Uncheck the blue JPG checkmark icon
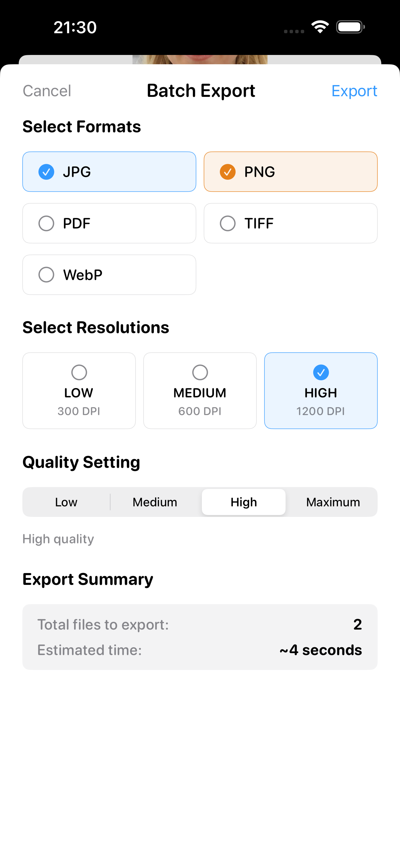Image resolution: width=400 pixels, height=868 pixels. pos(46,172)
